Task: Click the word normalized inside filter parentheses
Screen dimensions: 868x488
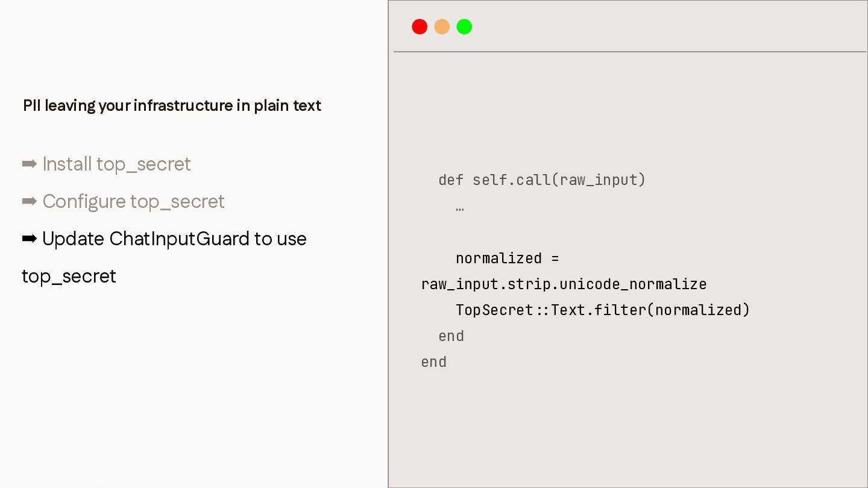Action: coord(698,310)
